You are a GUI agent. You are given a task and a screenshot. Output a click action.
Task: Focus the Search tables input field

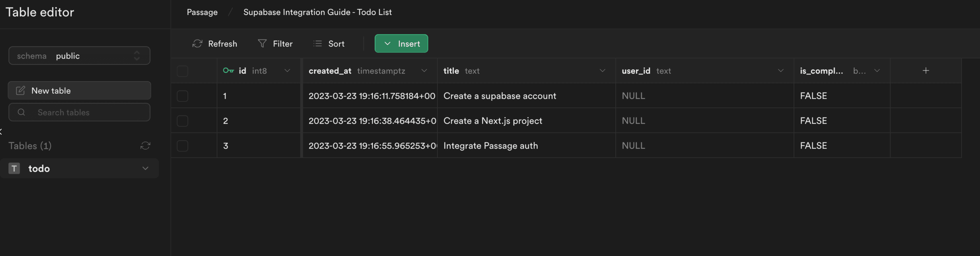pyautogui.click(x=79, y=112)
